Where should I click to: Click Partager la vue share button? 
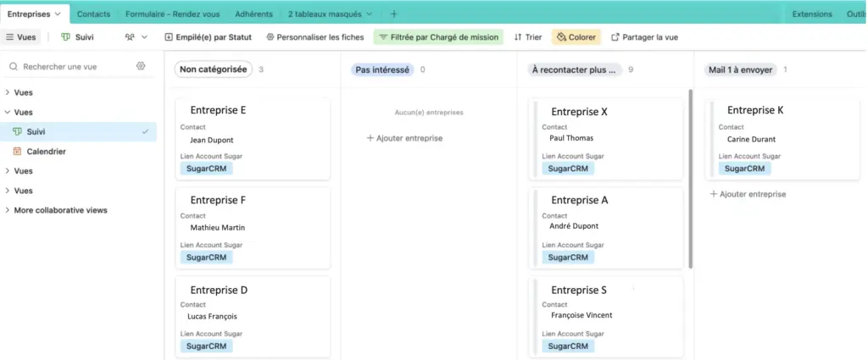point(644,37)
